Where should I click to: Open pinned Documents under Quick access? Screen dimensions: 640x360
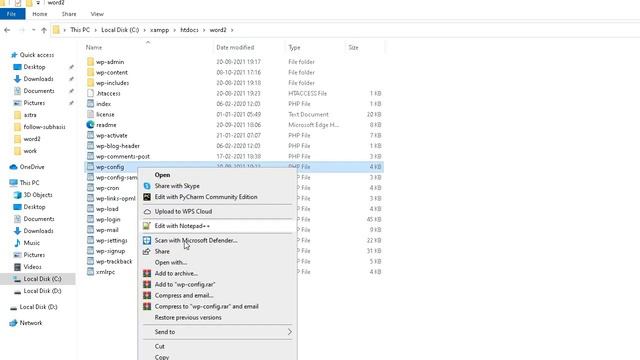(39, 91)
